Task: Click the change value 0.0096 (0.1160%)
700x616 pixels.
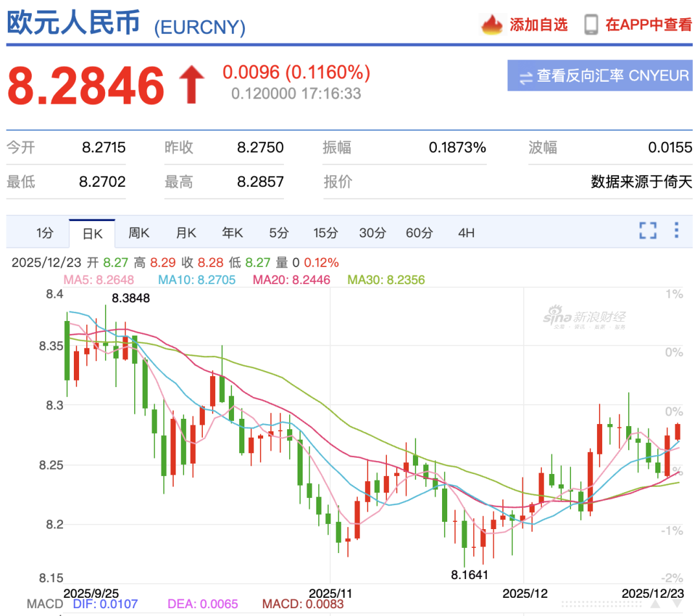Action: 296,73
